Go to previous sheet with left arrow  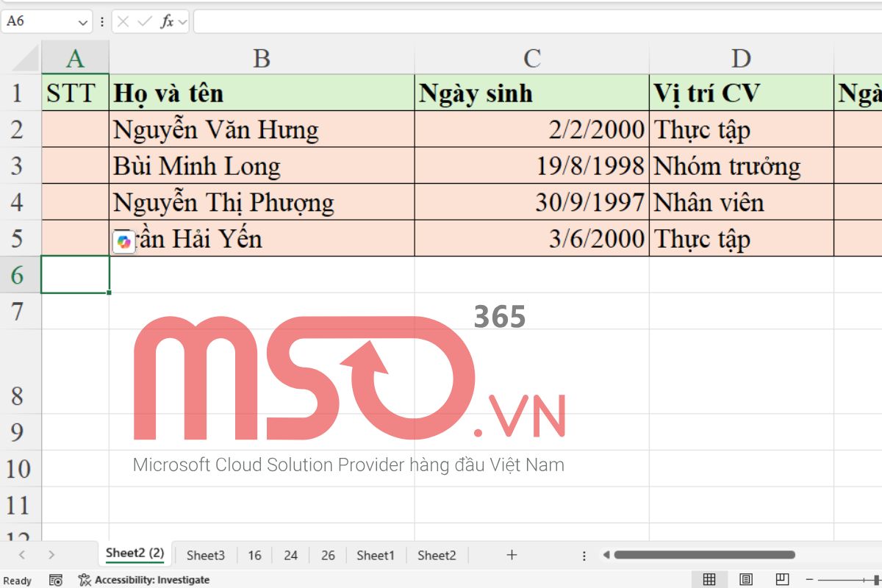click(22, 555)
